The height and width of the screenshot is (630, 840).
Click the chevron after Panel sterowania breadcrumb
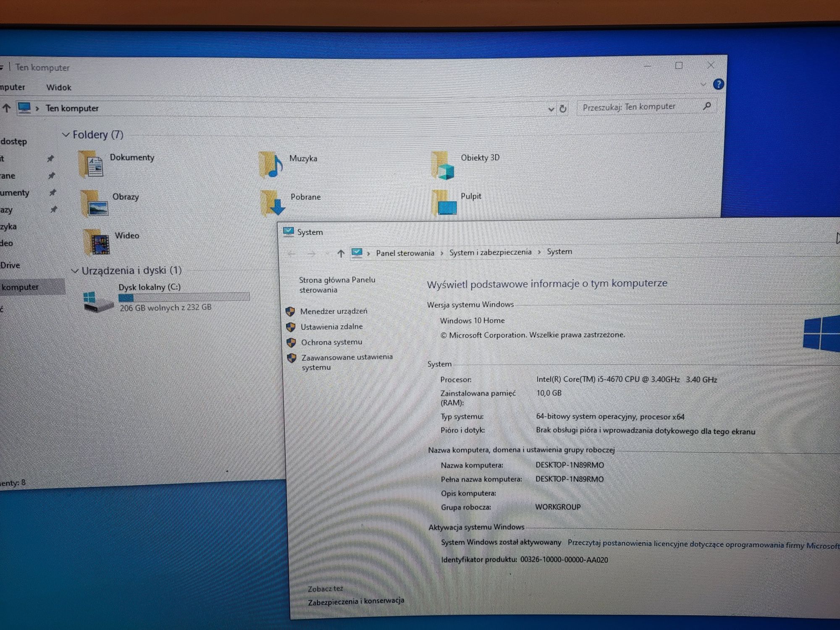(442, 253)
